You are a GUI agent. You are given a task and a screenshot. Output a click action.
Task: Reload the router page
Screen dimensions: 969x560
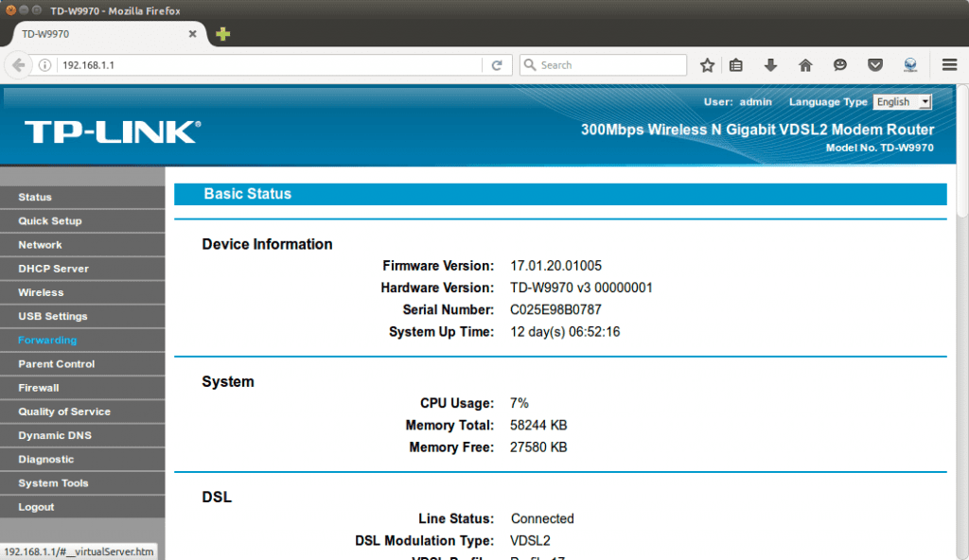[x=497, y=65]
